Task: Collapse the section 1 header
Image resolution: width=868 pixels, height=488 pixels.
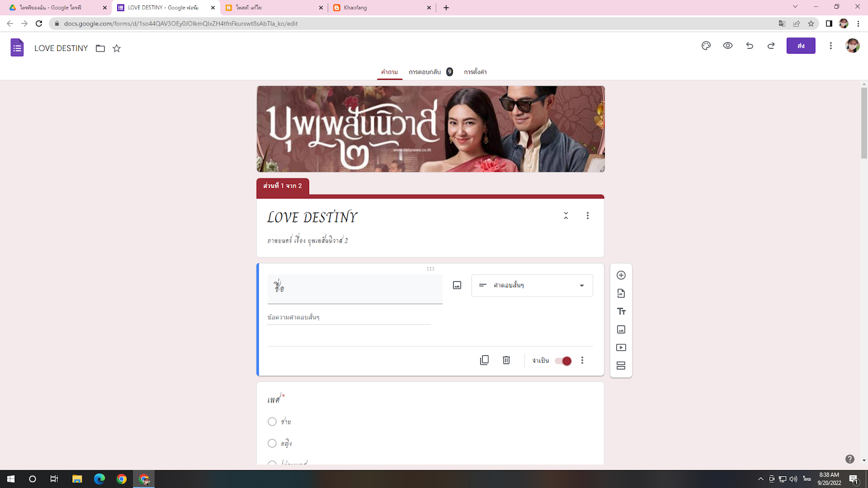Action: (x=566, y=216)
